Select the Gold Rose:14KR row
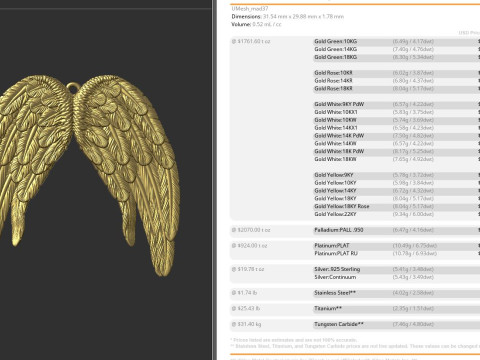Image resolution: width=480 pixels, height=360 pixels. click(397, 81)
